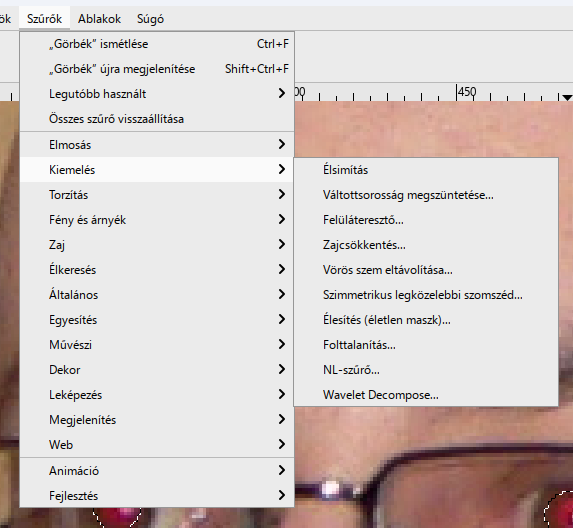Open the Zaj submenu
The image size is (573, 528).
tap(157, 244)
